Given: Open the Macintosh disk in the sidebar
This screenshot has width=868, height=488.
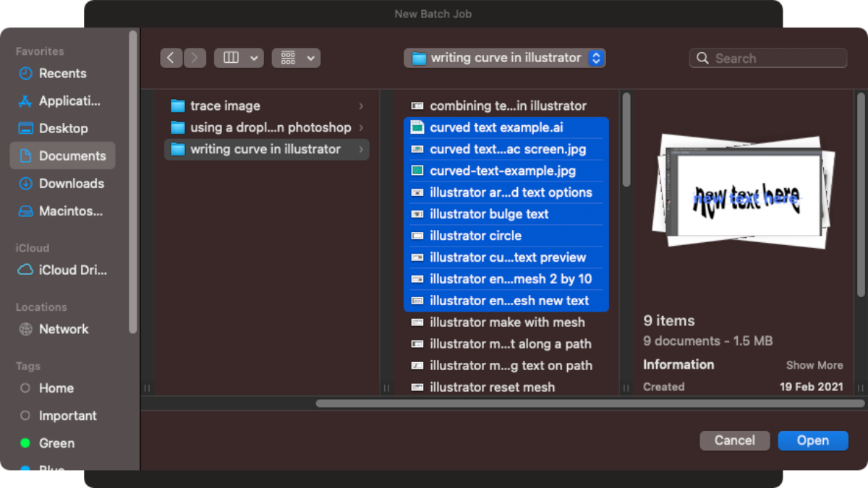Looking at the screenshot, I should pos(62,210).
